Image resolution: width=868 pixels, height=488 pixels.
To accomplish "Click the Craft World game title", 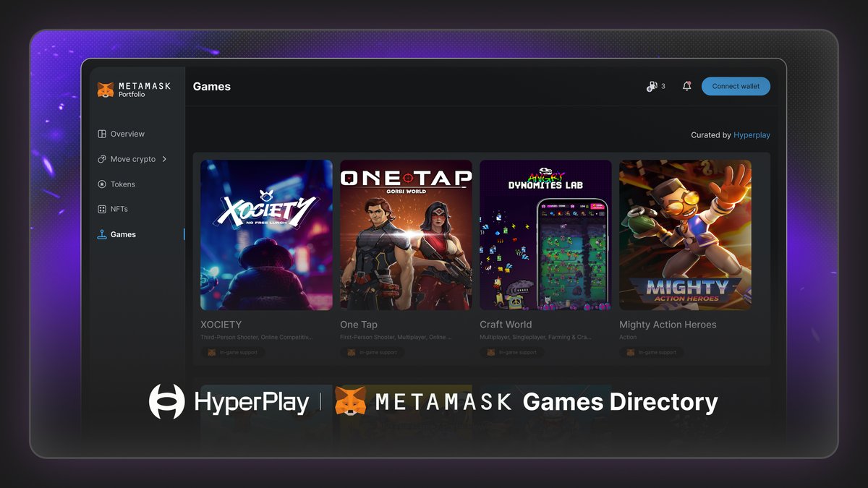I will pyautogui.click(x=506, y=325).
